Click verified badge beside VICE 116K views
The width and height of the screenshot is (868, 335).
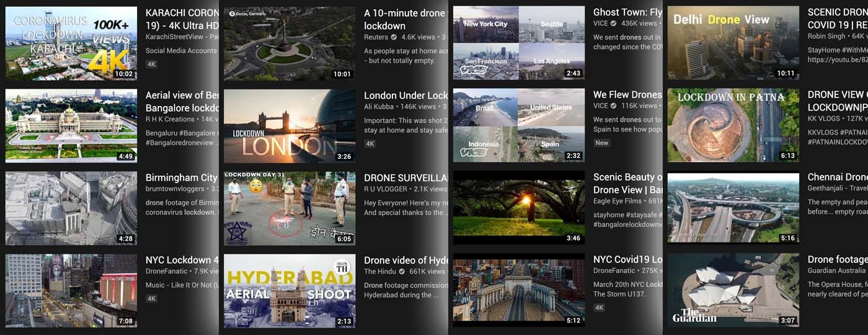(614, 106)
